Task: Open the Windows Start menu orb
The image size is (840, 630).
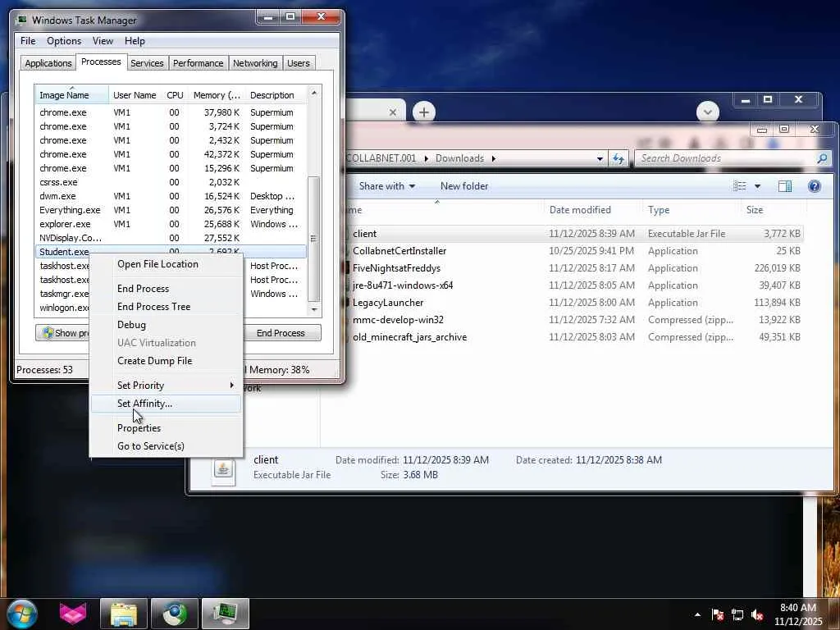Action: tap(22, 614)
